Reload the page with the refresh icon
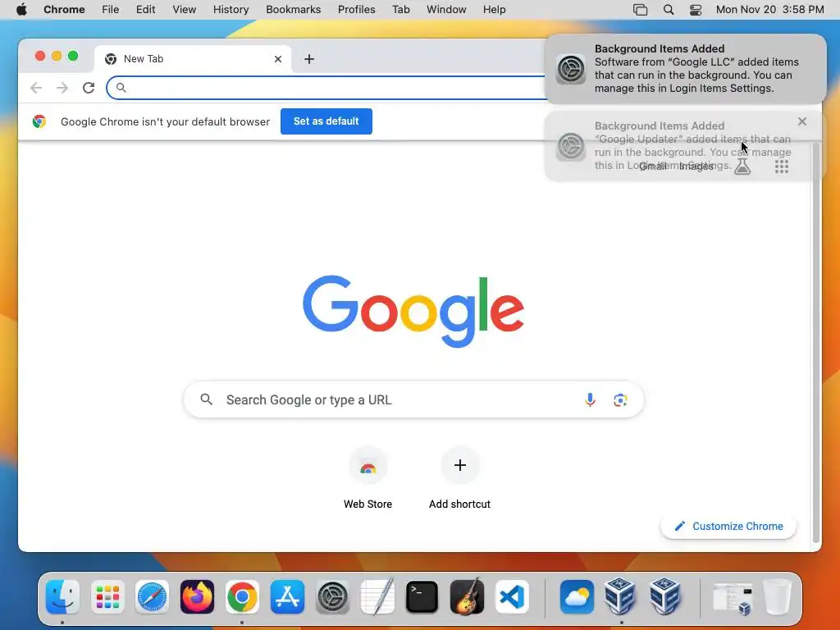Image resolution: width=840 pixels, height=630 pixels. pos(89,88)
